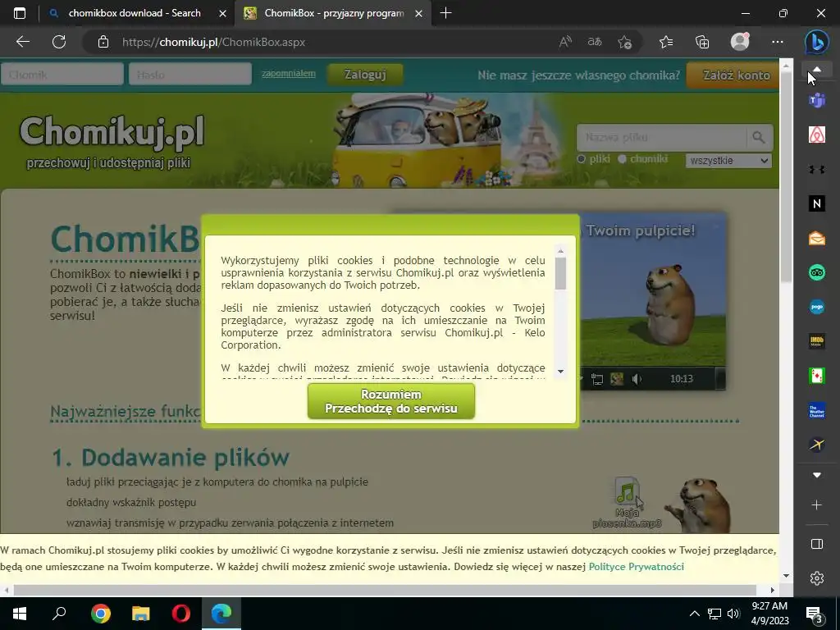Click the page vertical scrollbar thumb
This screenshot has height=630, width=840.
pyautogui.click(x=786, y=177)
